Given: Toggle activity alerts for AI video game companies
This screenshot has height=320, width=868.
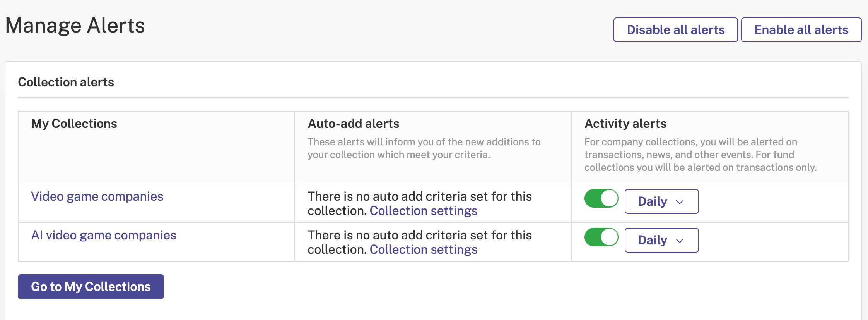Looking at the screenshot, I should coord(601,237).
